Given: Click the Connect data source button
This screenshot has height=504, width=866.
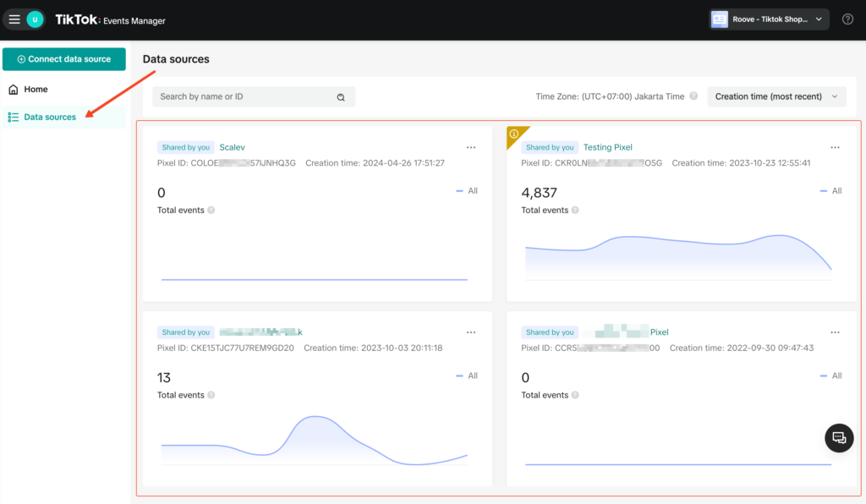Looking at the screenshot, I should coord(64,59).
